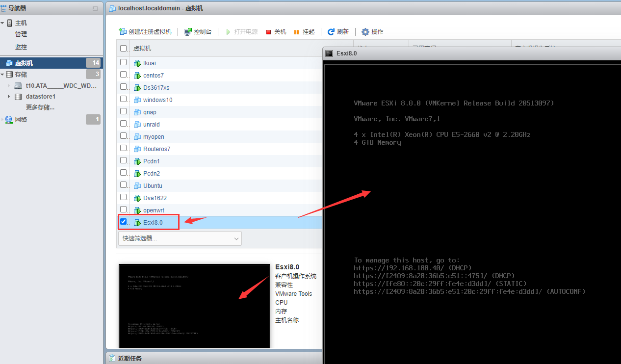Click the openwrt VM icon

click(137, 210)
